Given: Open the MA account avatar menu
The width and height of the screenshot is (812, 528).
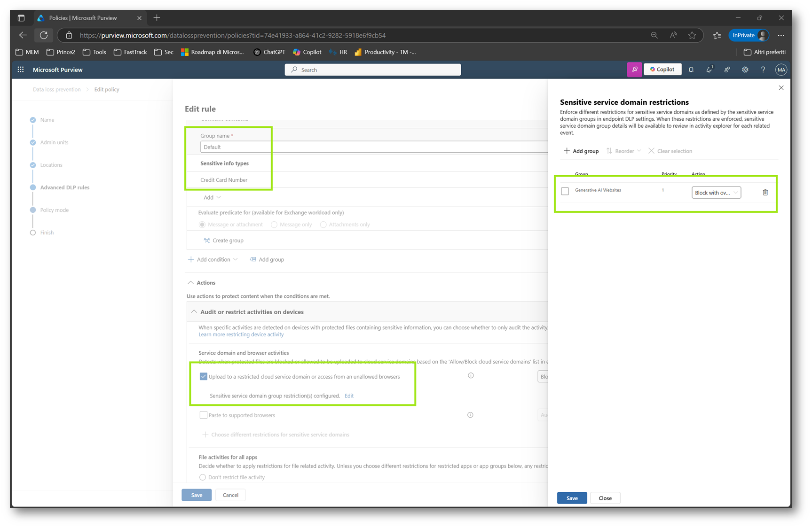Looking at the screenshot, I should [x=781, y=70].
